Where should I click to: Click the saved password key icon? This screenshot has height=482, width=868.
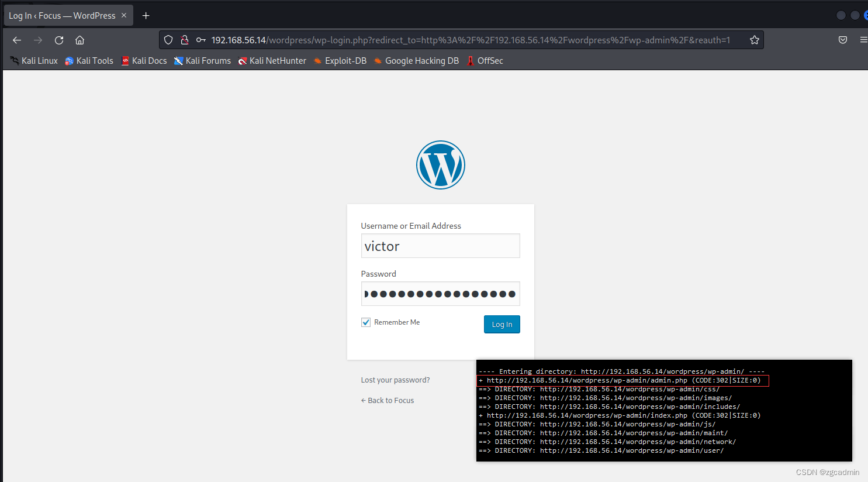(x=201, y=40)
